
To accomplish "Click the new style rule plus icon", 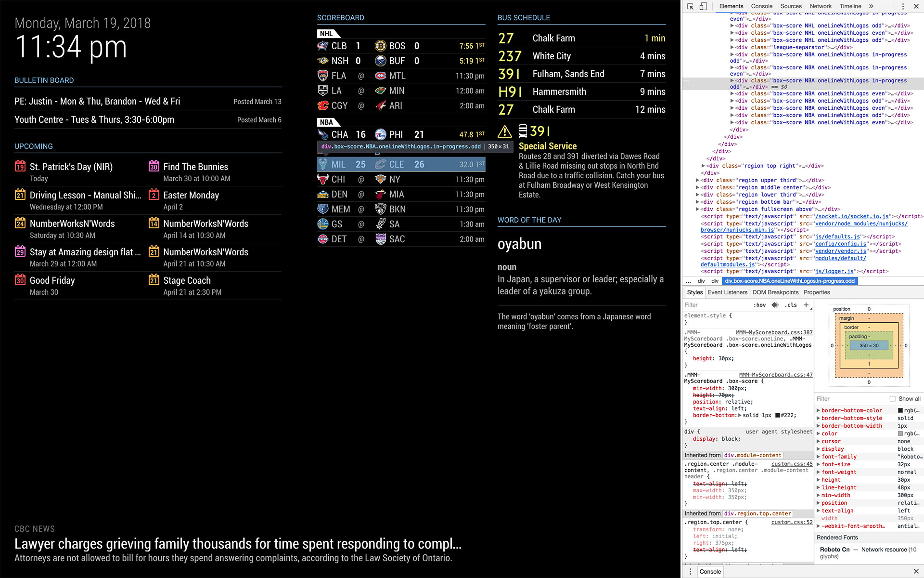I will [806, 305].
